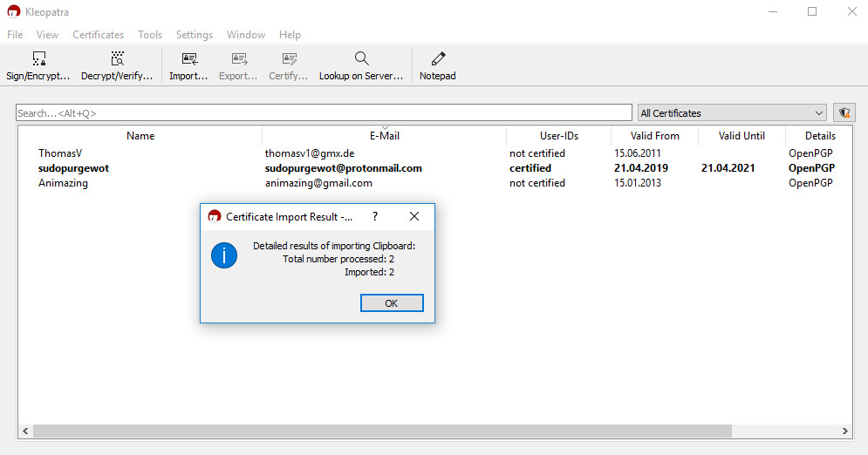Focus the Search certificates field
868x455 pixels.
pyautogui.click(x=324, y=112)
